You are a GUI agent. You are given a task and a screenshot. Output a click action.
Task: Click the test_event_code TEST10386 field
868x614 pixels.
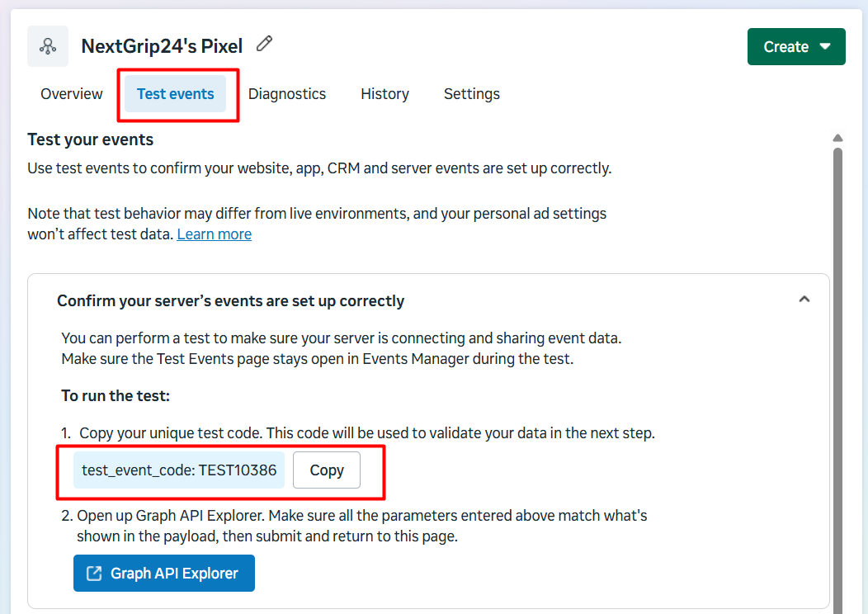click(x=179, y=470)
